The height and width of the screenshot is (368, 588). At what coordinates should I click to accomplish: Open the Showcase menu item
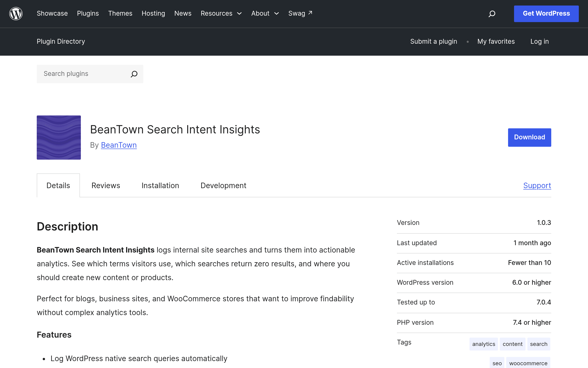[x=52, y=13]
